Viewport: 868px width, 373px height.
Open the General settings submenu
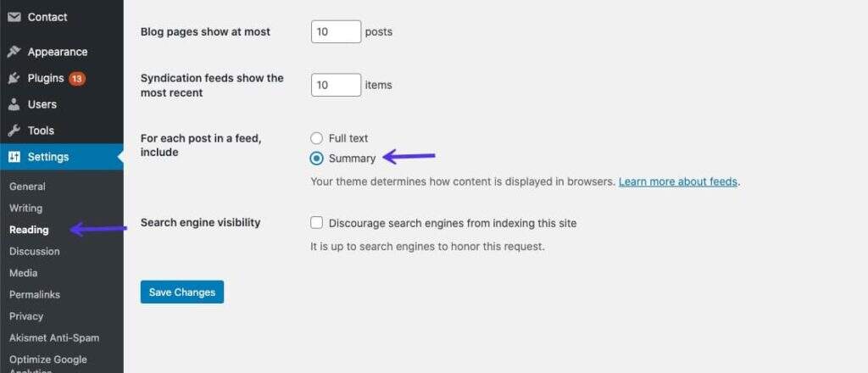[27, 186]
